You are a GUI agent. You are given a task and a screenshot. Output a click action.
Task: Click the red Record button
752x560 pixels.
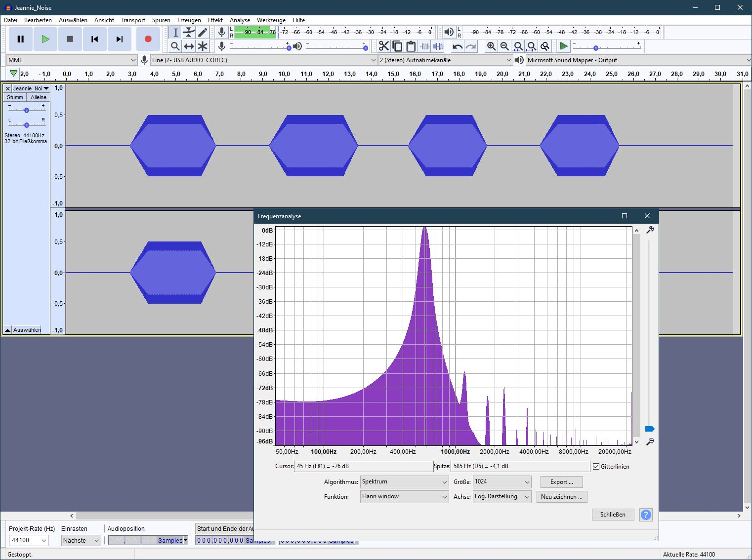pos(148,39)
